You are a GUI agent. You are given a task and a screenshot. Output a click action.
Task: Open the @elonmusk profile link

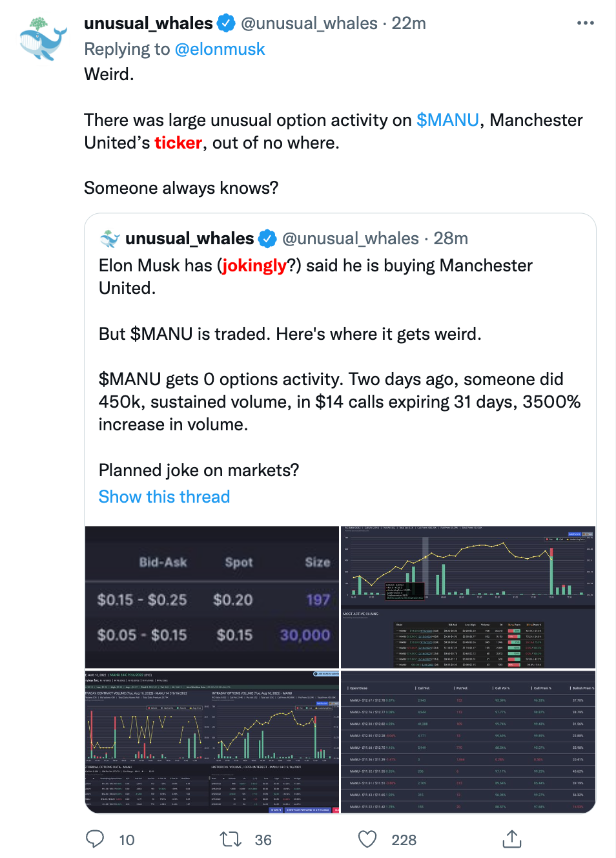click(220, 49)
